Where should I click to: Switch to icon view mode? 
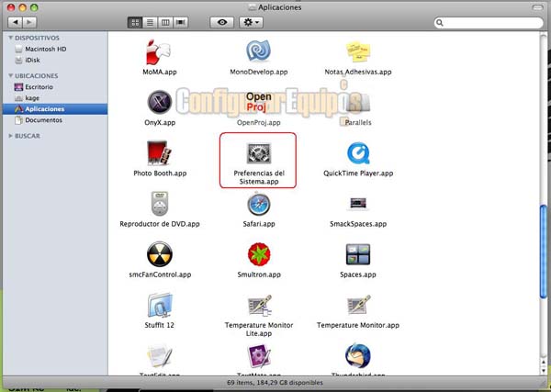pyautogui.click(x=135, y=22)
